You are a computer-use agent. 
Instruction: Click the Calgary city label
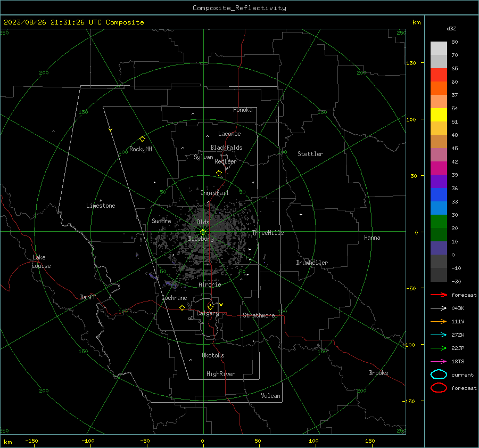coord(208,313)
